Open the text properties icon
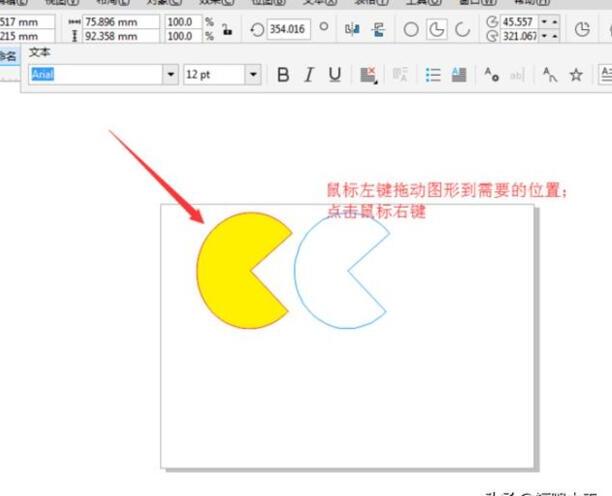This screenshot has width=612, height=496. tap(491, 74)
